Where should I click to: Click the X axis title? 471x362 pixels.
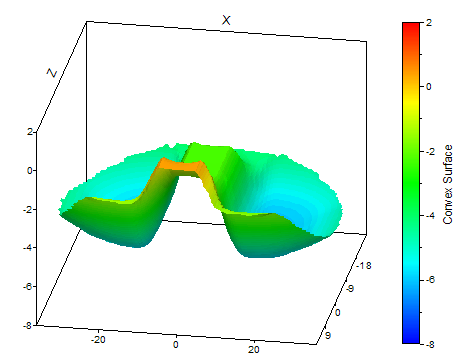click(226, 20)
